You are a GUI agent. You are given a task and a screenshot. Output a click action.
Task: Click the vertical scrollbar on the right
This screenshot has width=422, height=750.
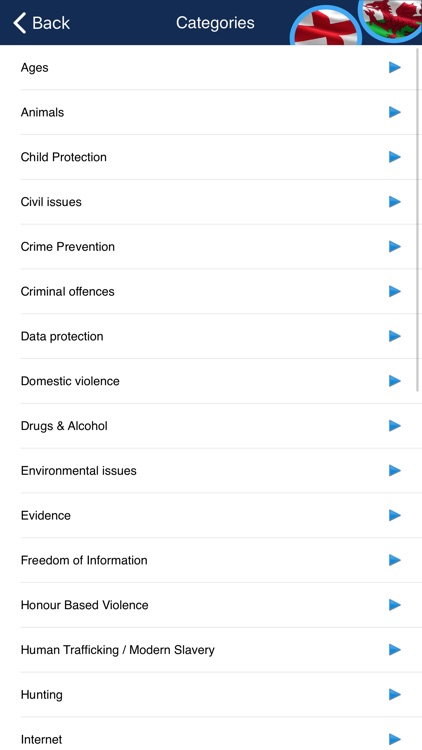pos(419,220)
